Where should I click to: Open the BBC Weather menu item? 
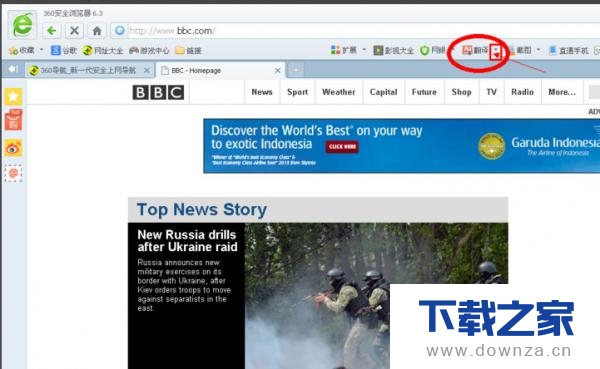point(339,92)
